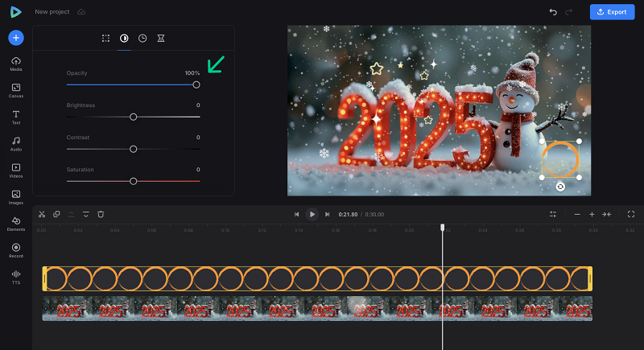
Task: Adjust the Opacity slider handle
Action: click(x=196, y=84)
